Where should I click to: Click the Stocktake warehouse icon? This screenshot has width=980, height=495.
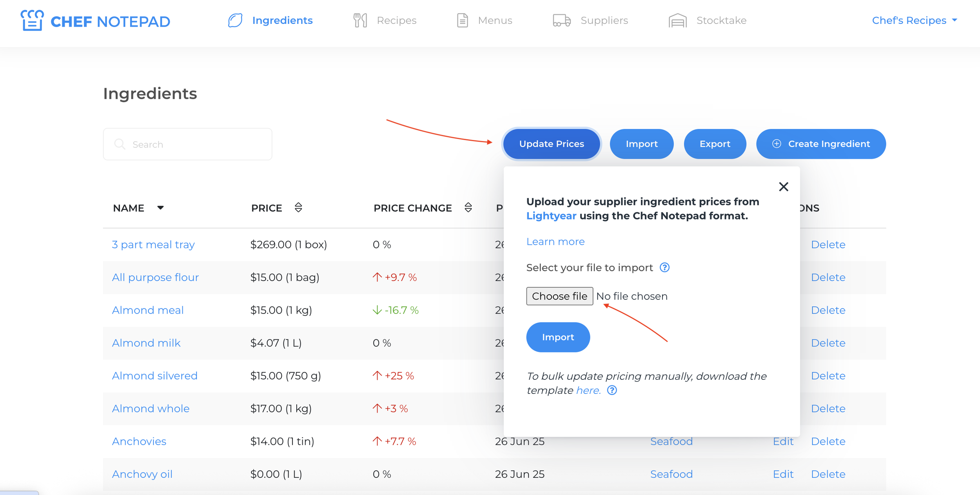[677, 20]
